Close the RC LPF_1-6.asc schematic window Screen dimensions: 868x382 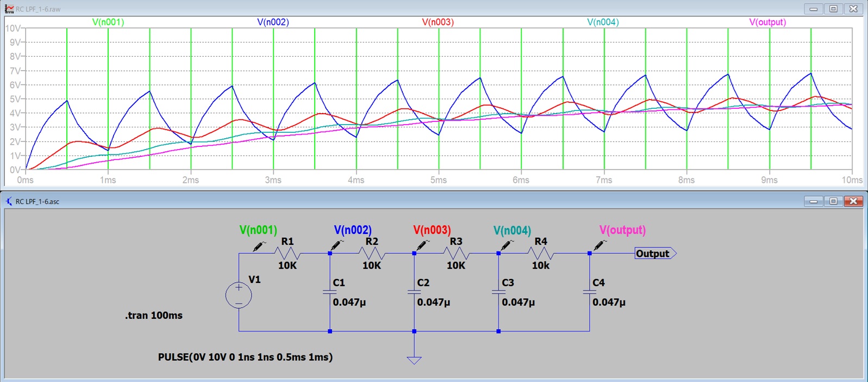pyautogui.click(x=853, y=201)
